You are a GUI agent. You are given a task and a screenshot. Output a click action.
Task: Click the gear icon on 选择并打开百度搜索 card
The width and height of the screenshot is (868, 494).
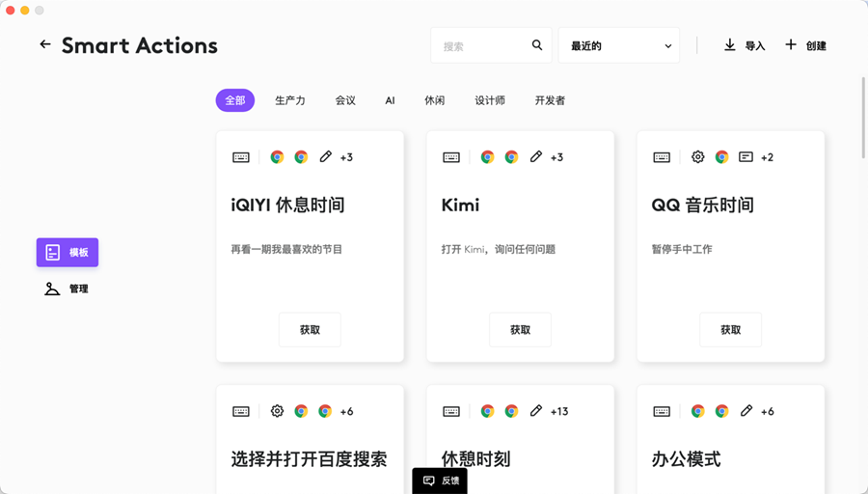pyautogui.click(x=277, y=411)
